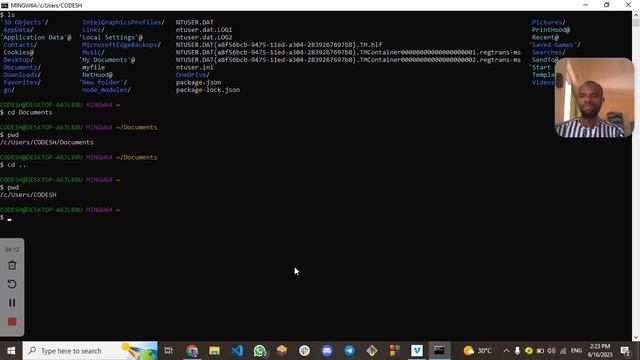
Task: Delete the recording with the trash icon
Action: point(12,266)
